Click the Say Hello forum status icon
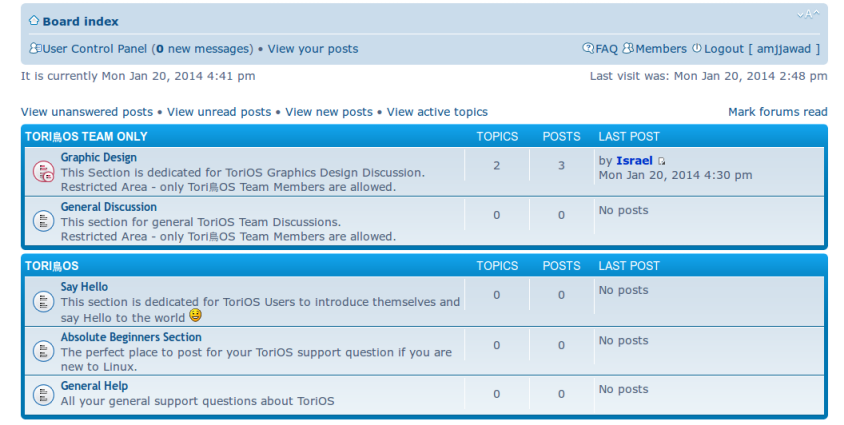Image resolution: width=844 pixels, height=425 pixels. (43, 300)
